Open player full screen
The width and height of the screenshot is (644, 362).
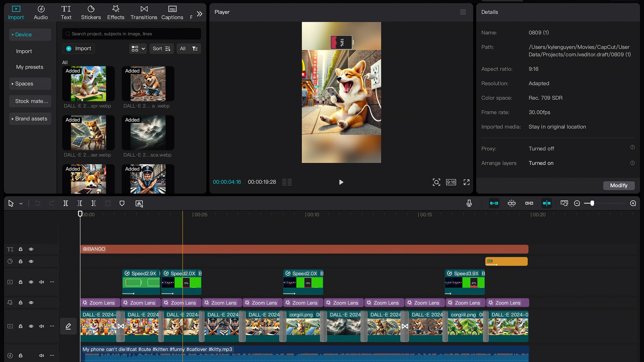click(x=467, y=182)
